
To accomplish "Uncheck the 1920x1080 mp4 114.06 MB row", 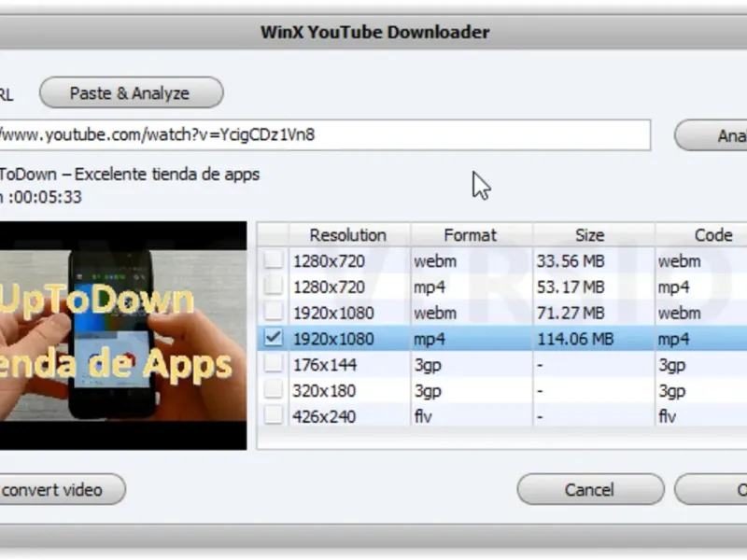I will (274, 338).
